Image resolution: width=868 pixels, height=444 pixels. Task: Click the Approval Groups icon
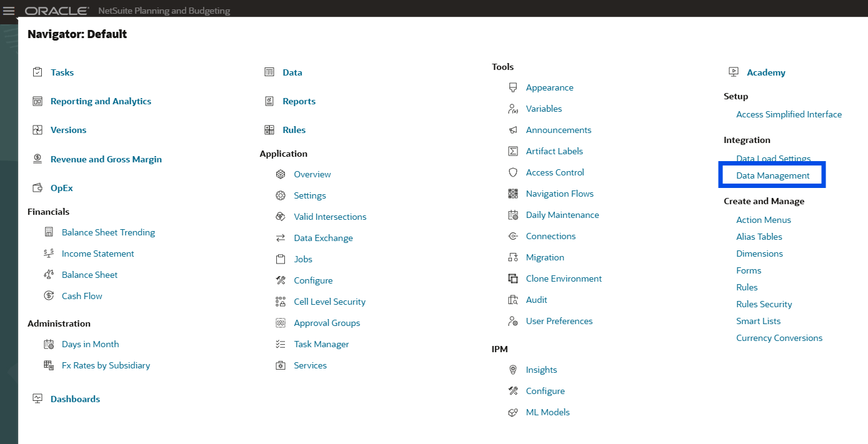point(281,323)
